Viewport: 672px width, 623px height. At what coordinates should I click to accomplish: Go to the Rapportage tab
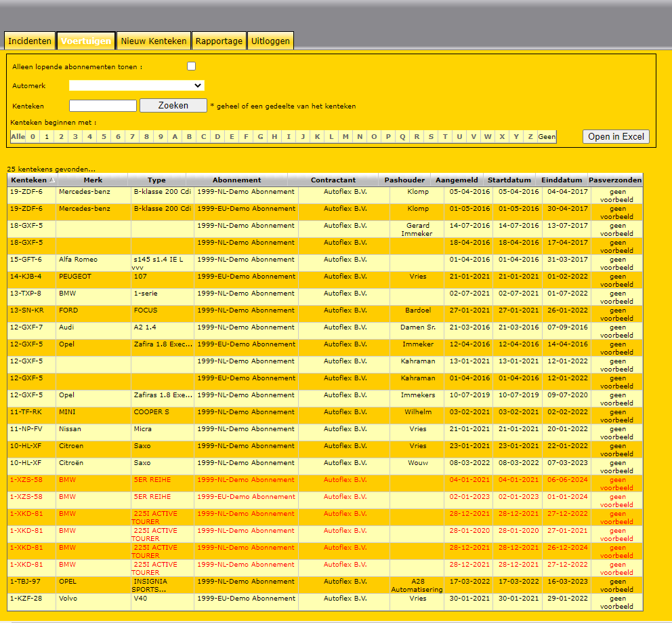pos(219,41)
